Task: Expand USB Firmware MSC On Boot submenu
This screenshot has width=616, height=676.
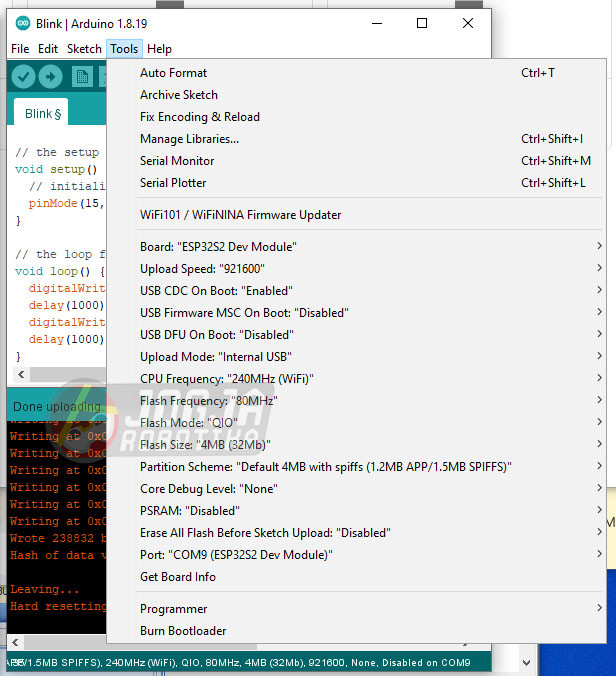Action: (x=356, y=313)
